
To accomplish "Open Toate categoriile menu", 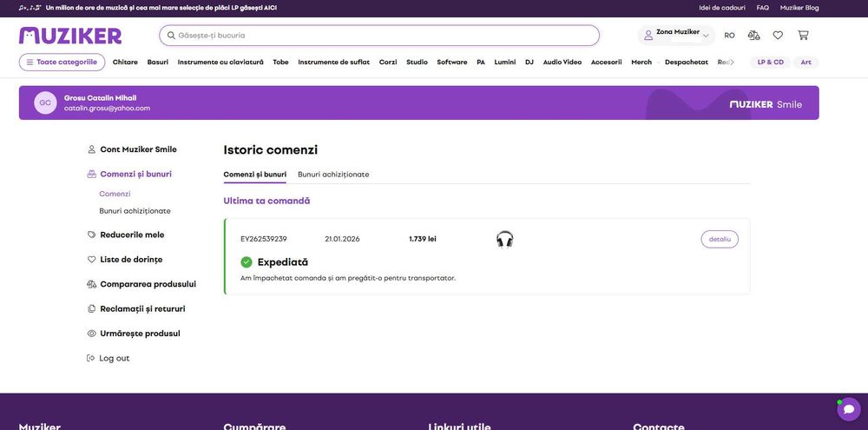I will coord(62,62).
